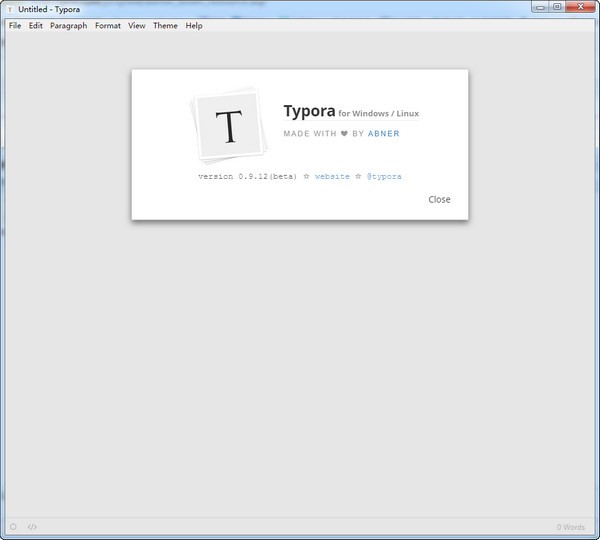Close the Typora window
The image size is (600, 540).
580,7
